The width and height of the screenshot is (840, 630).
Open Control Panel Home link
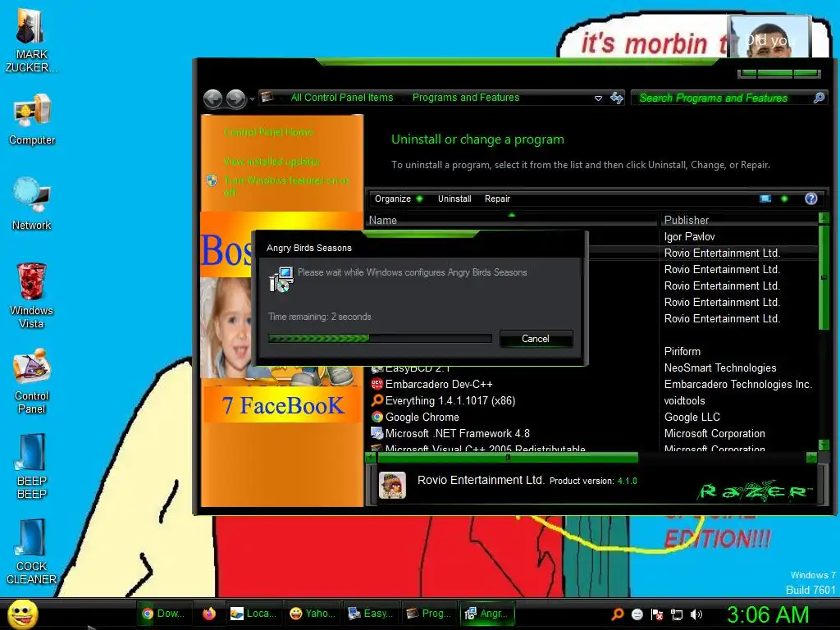point(268,132)
